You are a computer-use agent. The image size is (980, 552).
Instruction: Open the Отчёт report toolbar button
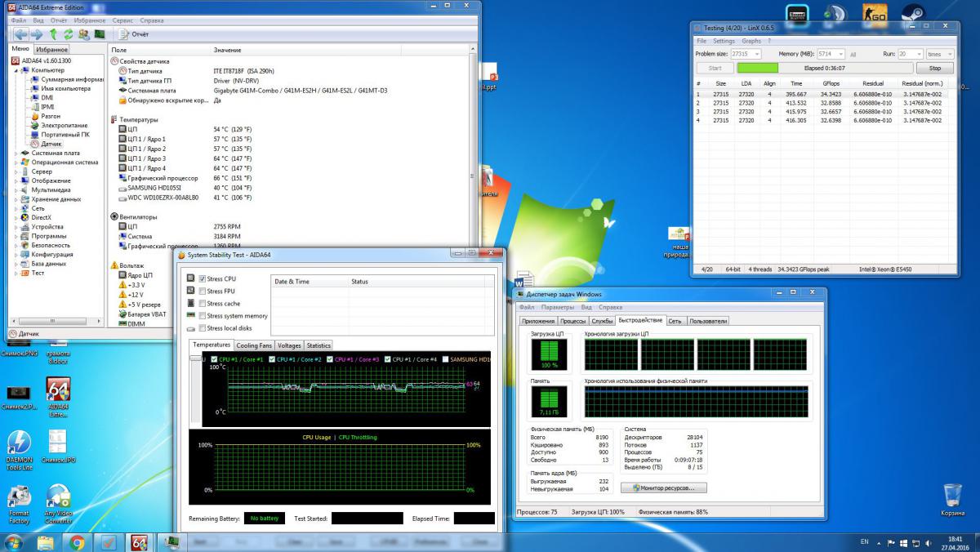[134, 34]
